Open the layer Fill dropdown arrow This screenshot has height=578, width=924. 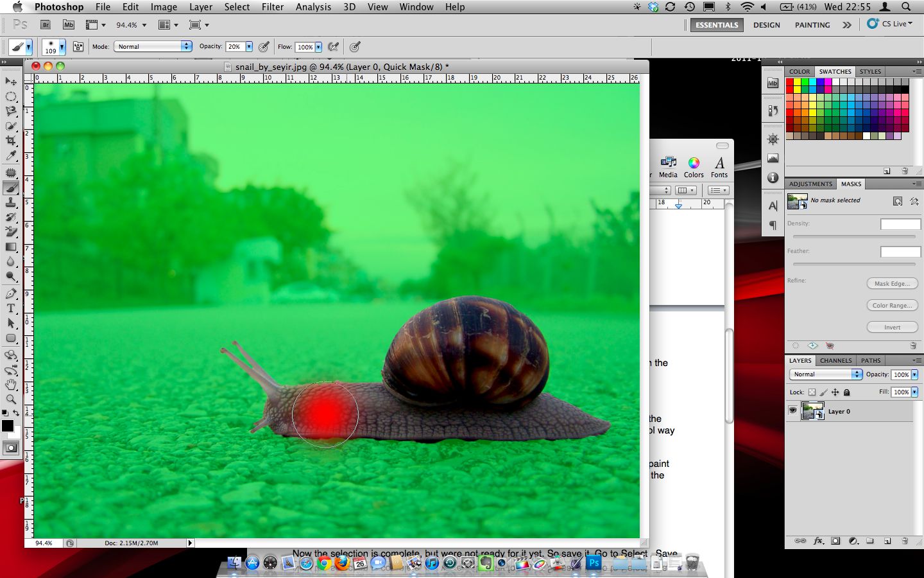point(914,392)
